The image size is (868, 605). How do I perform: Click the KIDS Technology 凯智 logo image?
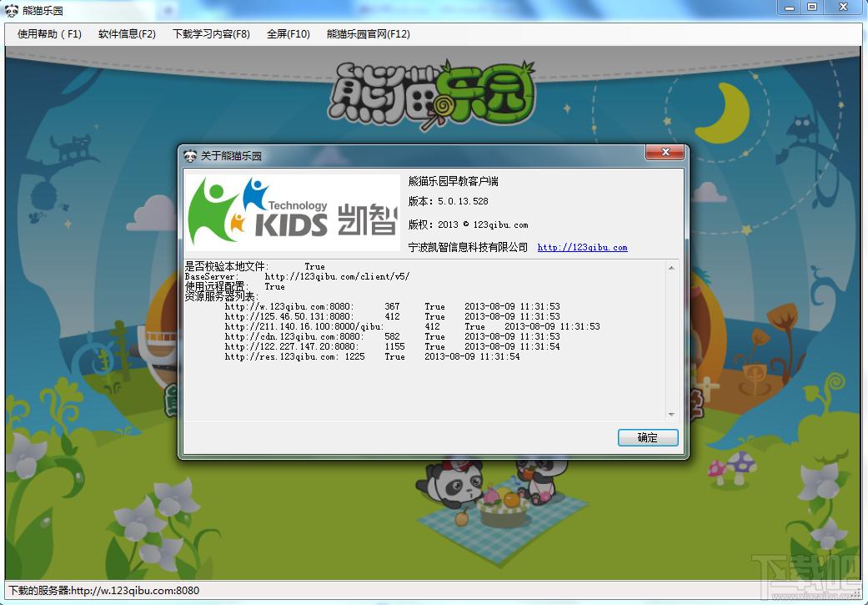(293, 213)
